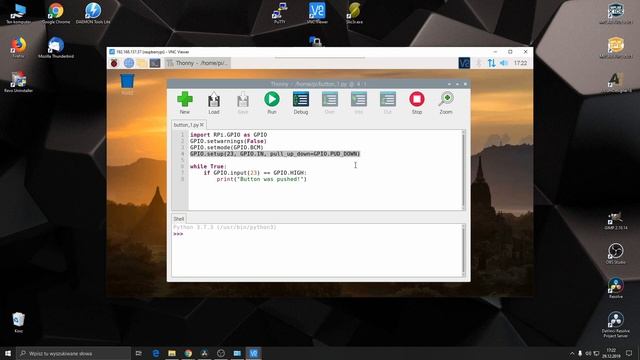Open Mozilla Thunderbird desktop icon
The height and width of the screenshot is (360, 640).
pyautogui.click(x=56, y=47)
